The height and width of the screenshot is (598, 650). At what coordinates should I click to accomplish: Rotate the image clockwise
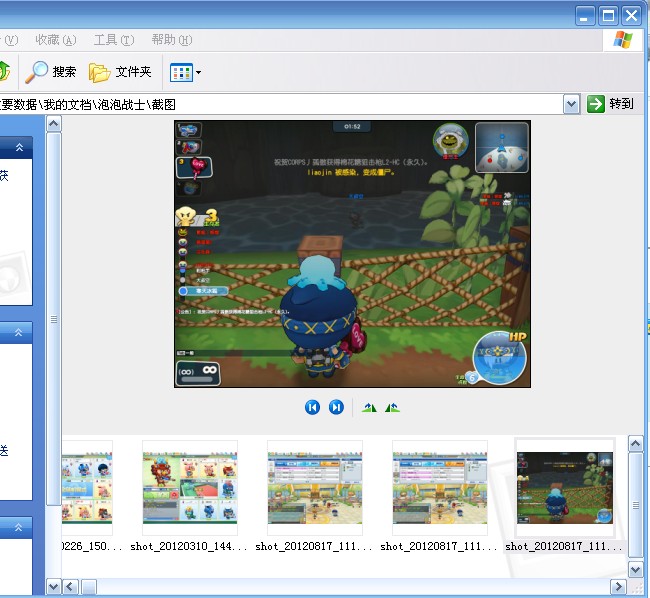click(369, 408)
